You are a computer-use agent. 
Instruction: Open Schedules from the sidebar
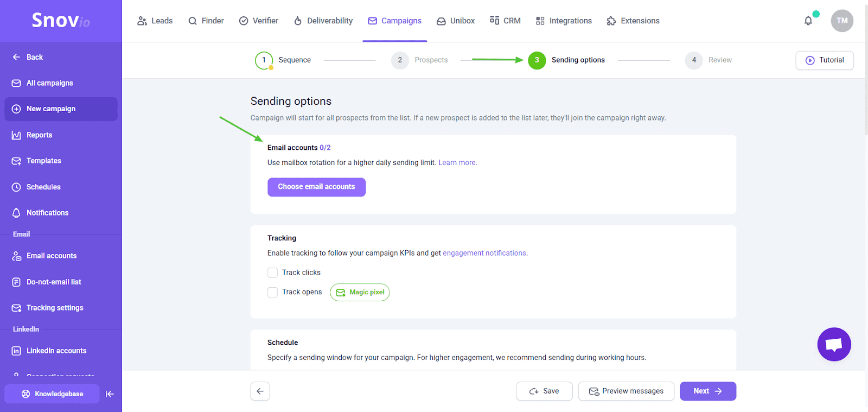(43, 187)
